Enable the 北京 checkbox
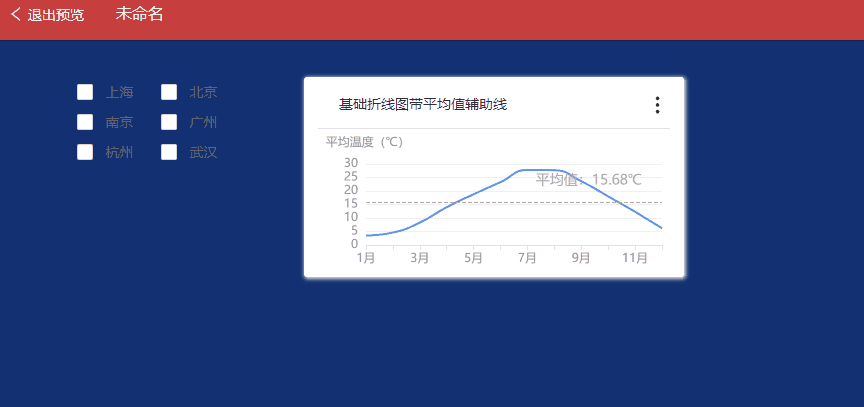Viewport: 864px width, 407px height. [169, 93]
